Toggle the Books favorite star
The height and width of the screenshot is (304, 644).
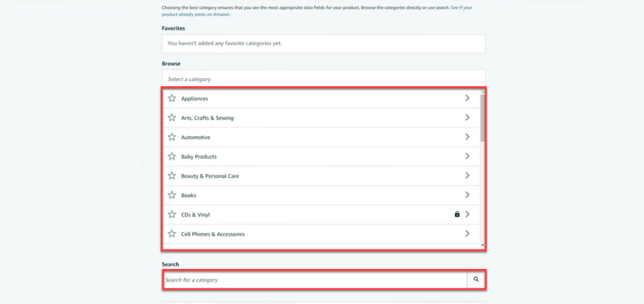click(x=172, y=195)
